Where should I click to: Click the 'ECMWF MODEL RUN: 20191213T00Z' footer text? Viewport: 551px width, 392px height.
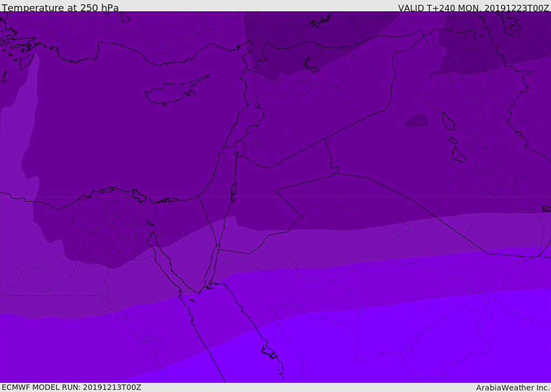coord(72,387)
